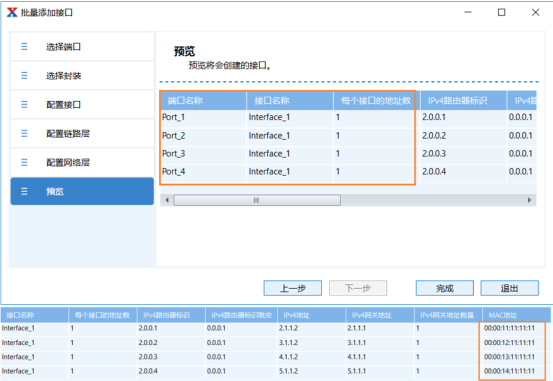Click the greyed-out 下一步 button
Screen dimensions: 553x381
click(x=358, y=288)
